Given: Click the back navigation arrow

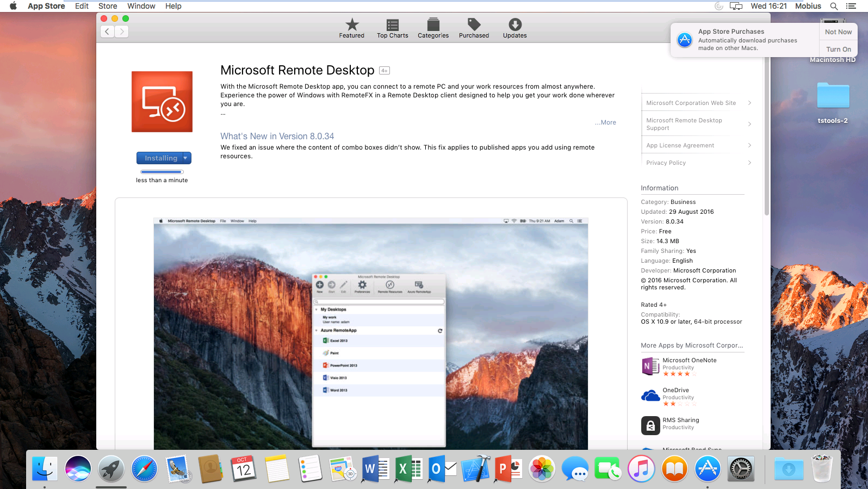Looking at the screenshot, I should [x=108, y=32].
